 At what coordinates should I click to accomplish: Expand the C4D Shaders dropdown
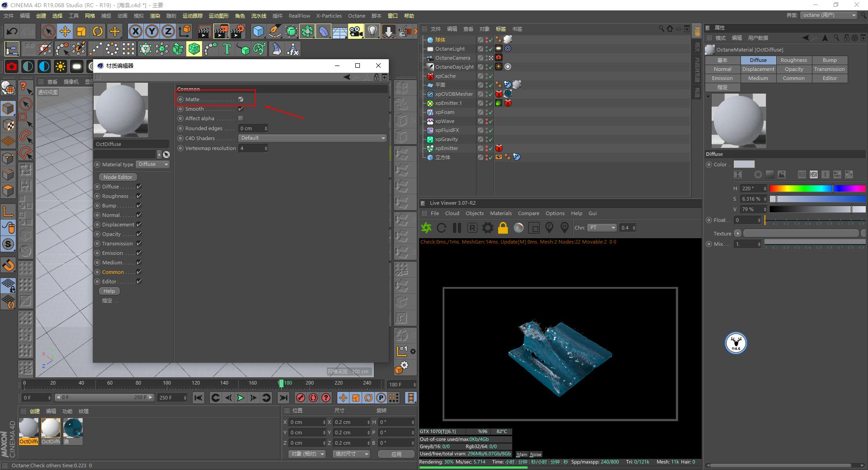click(312, 138)
